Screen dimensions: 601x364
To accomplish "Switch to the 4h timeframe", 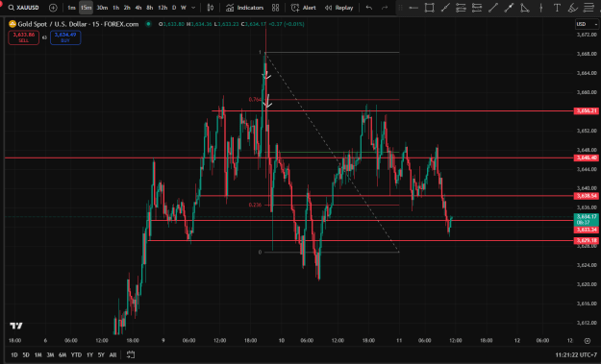I will pyautogui.click(x=138, y=8).
